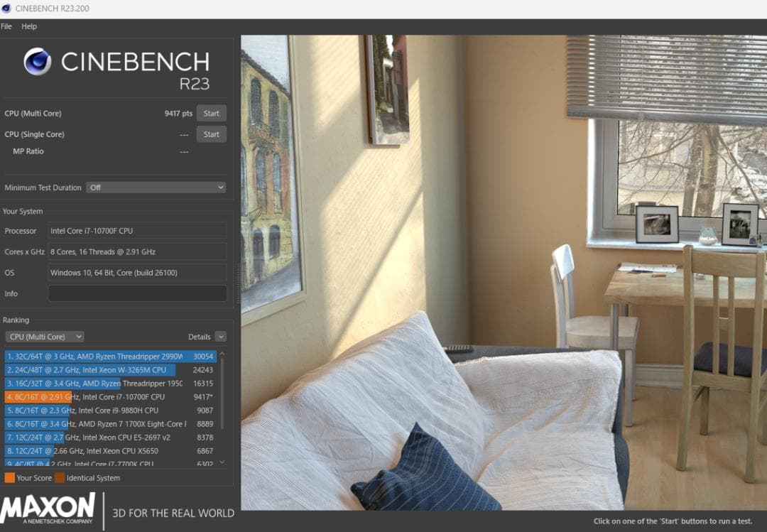Click the orange Your Score legend swatch
767x532 pixels.
[x=9, y=478]
